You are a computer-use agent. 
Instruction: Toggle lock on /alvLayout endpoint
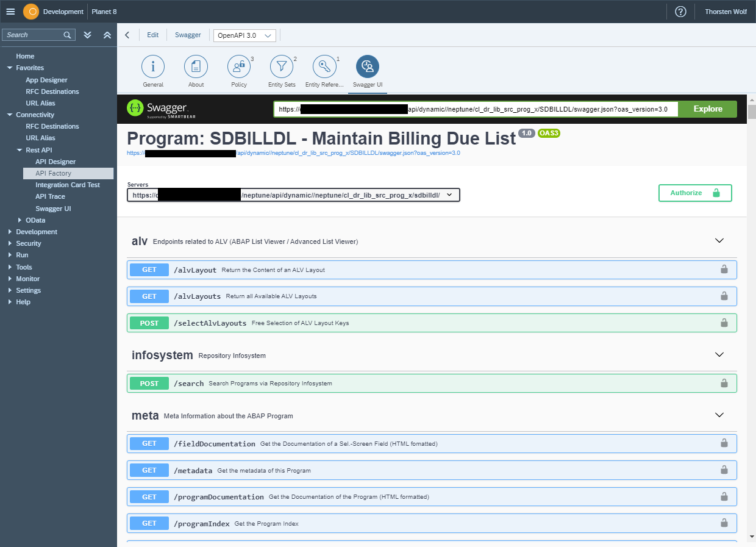pos(724,270)
